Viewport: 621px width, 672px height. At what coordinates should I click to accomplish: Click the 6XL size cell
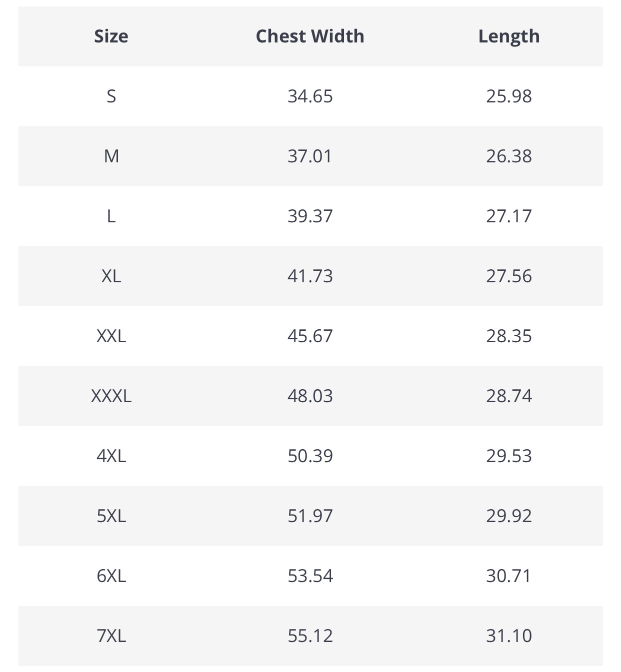(111, 576)
